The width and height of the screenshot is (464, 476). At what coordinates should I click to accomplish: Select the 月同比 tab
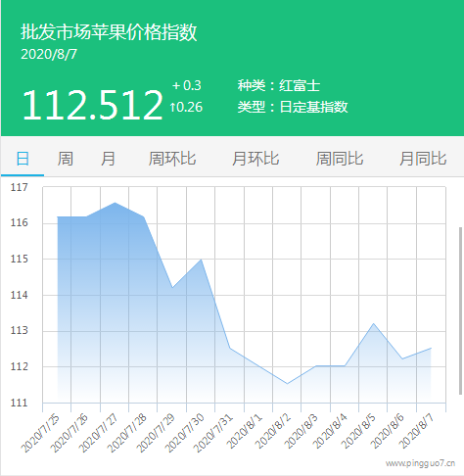point(423,159)
